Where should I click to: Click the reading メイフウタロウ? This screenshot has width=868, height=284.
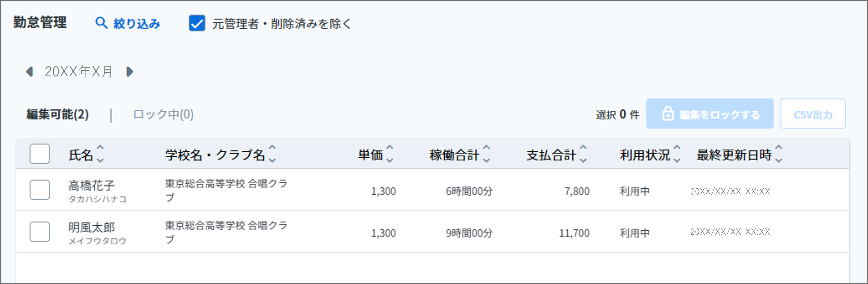click(x=97, y=241)
